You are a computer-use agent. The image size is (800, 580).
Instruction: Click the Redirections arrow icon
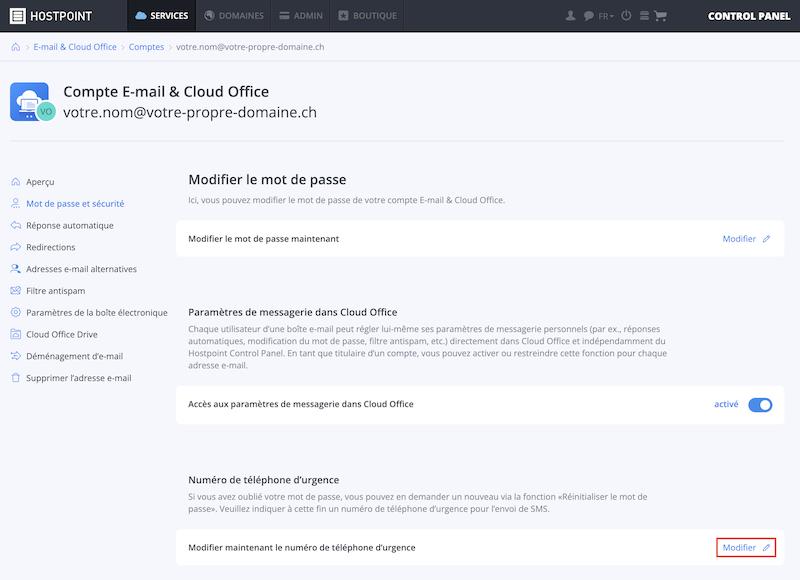[16, 247]
